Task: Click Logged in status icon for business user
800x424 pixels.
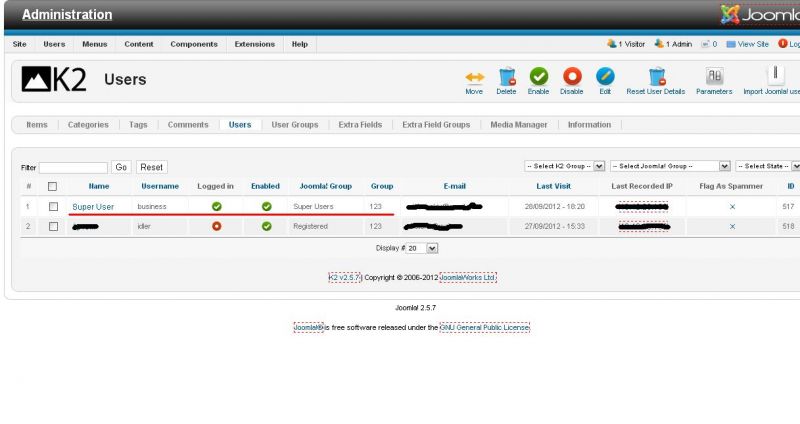Action: (217, 207)
